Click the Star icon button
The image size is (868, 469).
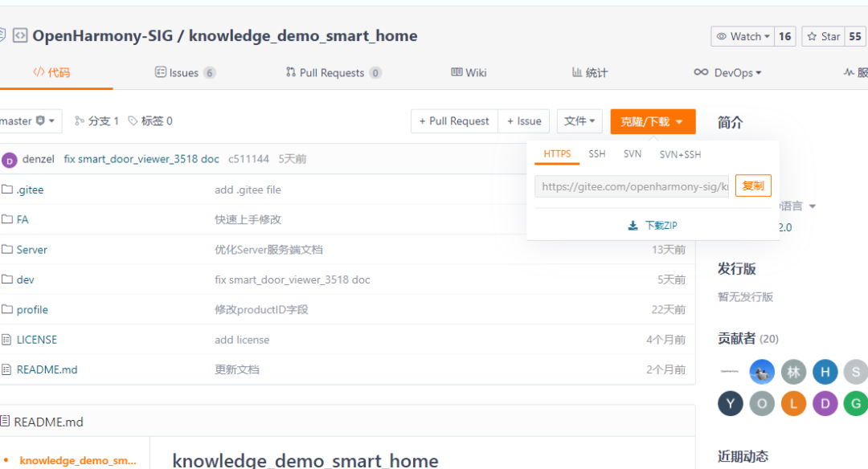tap(823, 36)
